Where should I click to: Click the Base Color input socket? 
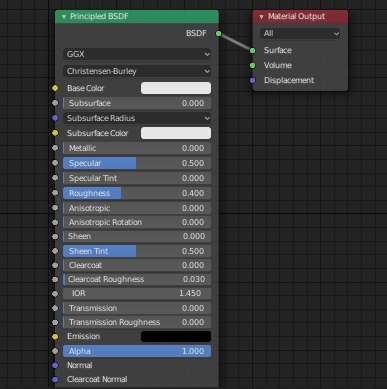[55, 88]
